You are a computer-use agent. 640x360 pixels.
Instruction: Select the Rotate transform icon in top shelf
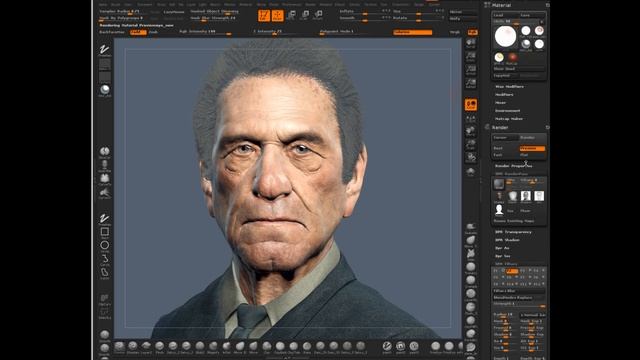(318, 16)
